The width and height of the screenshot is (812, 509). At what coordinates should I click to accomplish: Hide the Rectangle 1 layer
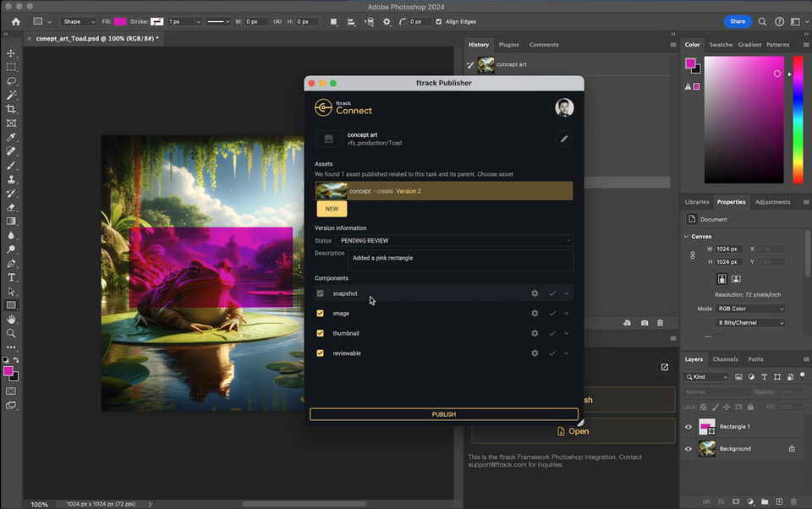pos(688,427)
